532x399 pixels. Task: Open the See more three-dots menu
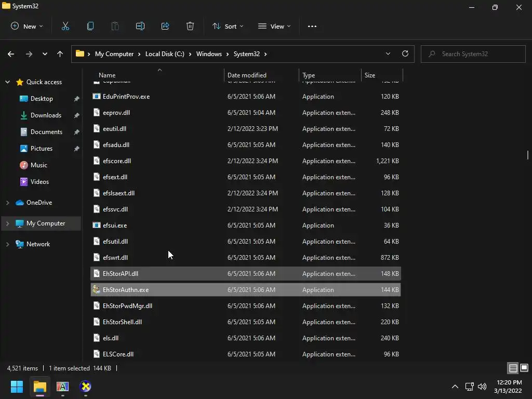click(x=312, y=26)
